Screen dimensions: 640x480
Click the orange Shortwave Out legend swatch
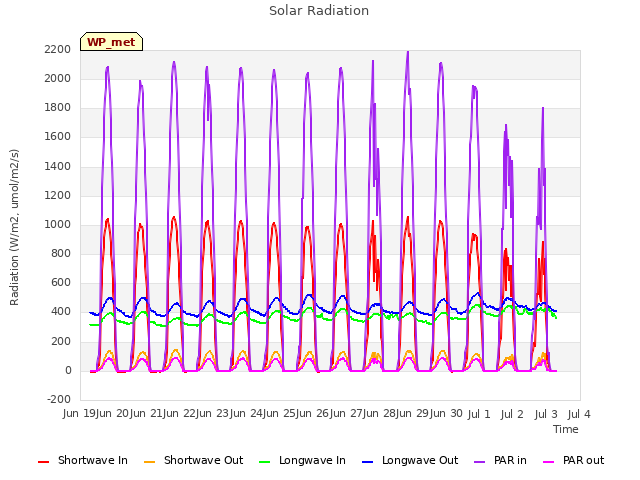(x=149, y=462)
